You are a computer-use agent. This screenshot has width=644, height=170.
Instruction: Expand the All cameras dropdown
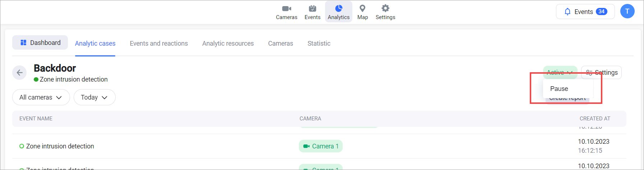[x=41, y=97]
